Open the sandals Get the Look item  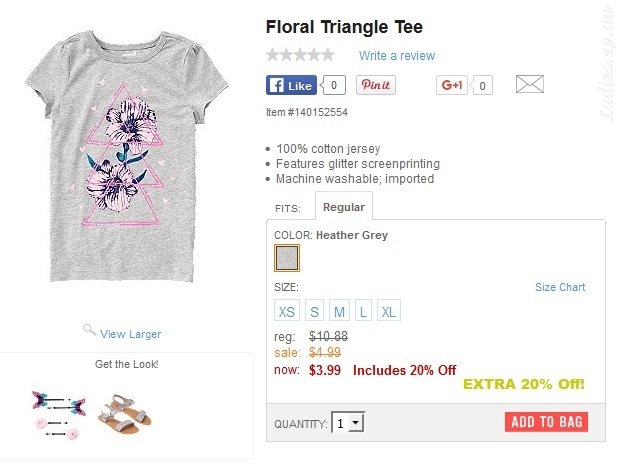click(x=125, y=414)
